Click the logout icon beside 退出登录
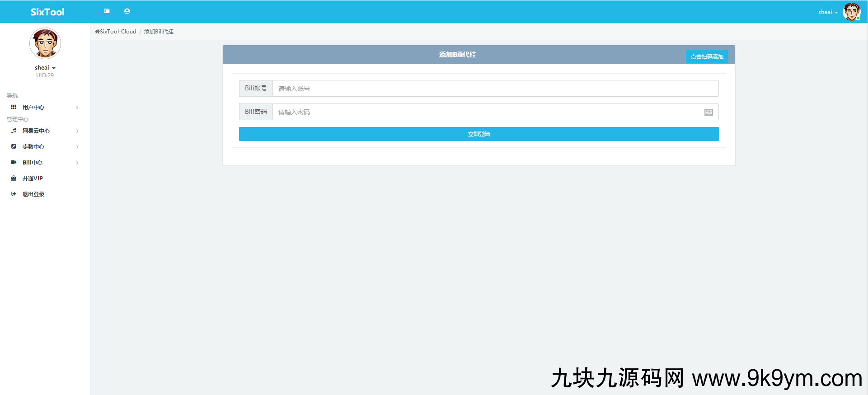 click(x=14, y=194)
